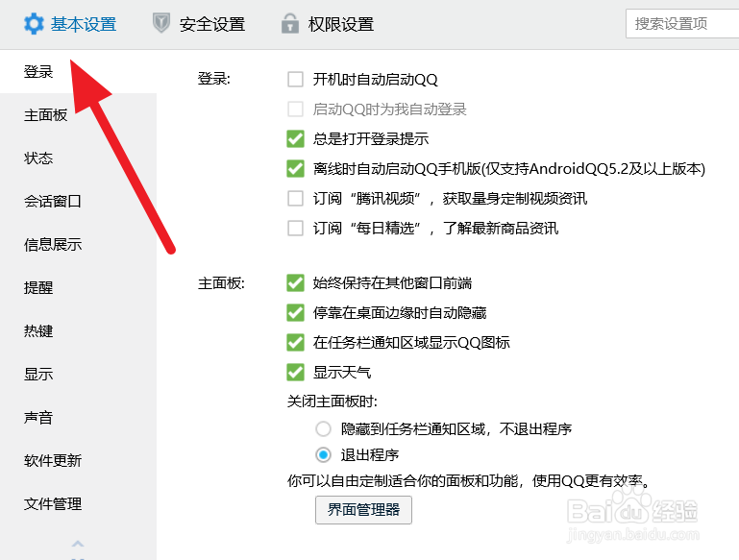Screen dimensions: 739x560
Task: Enable 订阅“每日精选” checkbox
Action: point(296,229)
